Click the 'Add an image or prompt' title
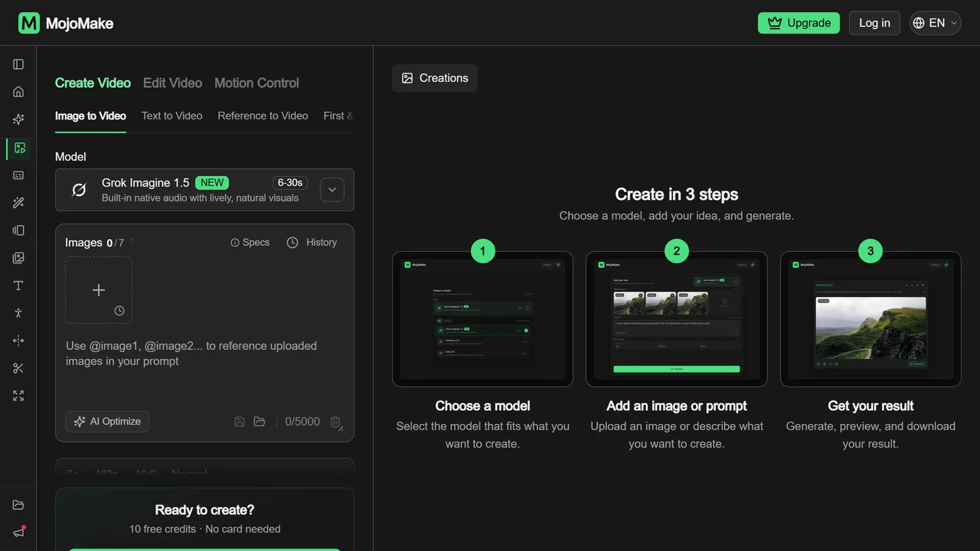 677,406
